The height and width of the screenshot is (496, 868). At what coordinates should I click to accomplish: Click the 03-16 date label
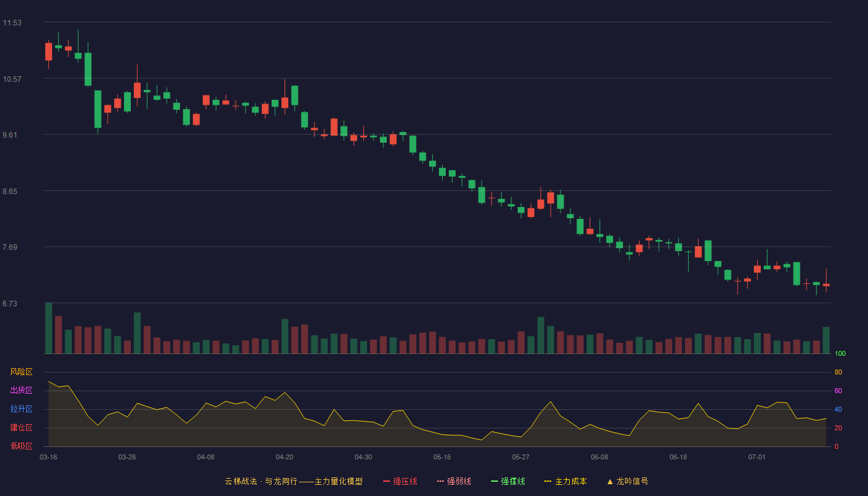click(x=48, y=457)
